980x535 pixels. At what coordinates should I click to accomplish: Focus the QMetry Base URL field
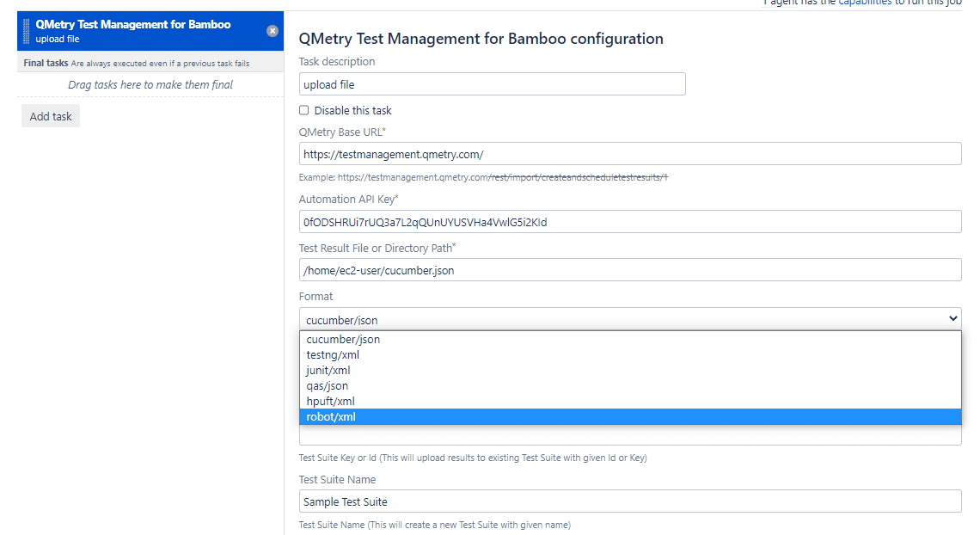(x=629, y=154)
